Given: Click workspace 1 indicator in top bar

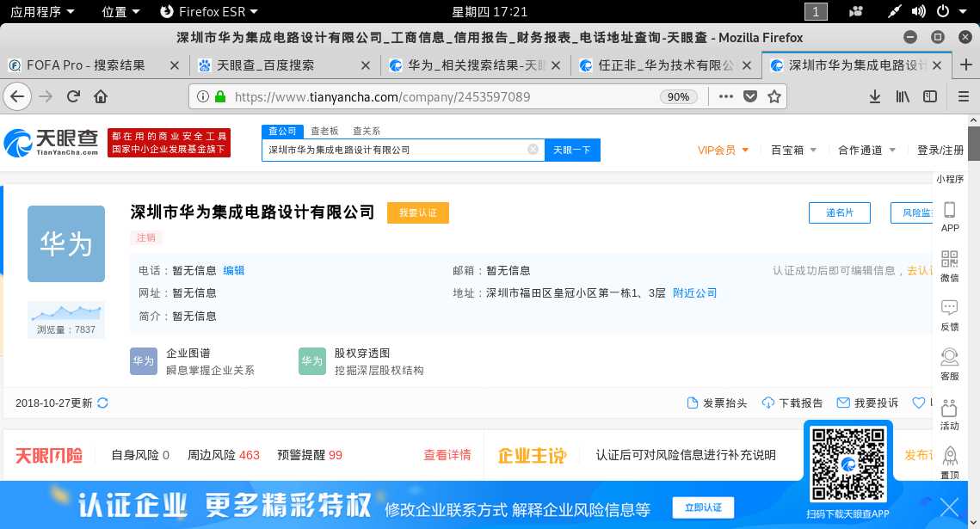Looking at the screenshot, I should point(816,11).
